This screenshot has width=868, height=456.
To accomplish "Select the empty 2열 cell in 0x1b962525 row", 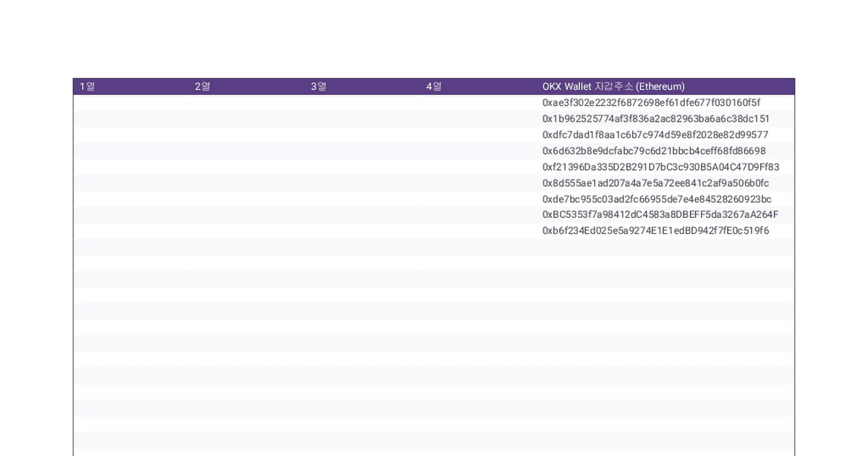I will [x=246, y=119].
